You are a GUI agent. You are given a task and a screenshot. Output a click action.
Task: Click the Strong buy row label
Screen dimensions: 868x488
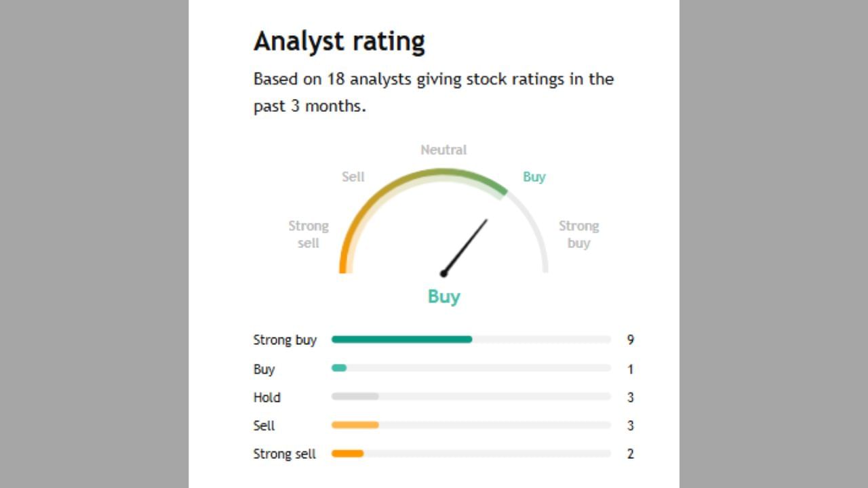[x=285, y=340]
